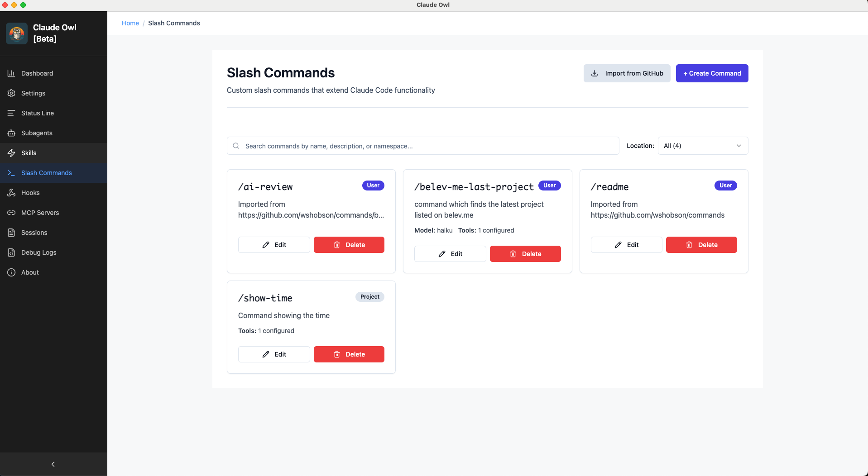
Task: Open the Hooks page
Action: [x=53, y=193]
